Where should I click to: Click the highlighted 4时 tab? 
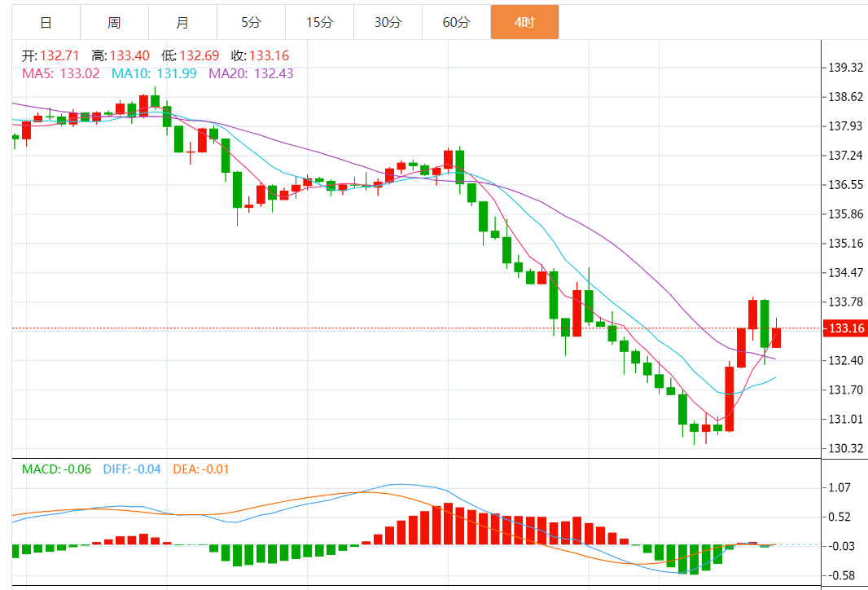524,22
